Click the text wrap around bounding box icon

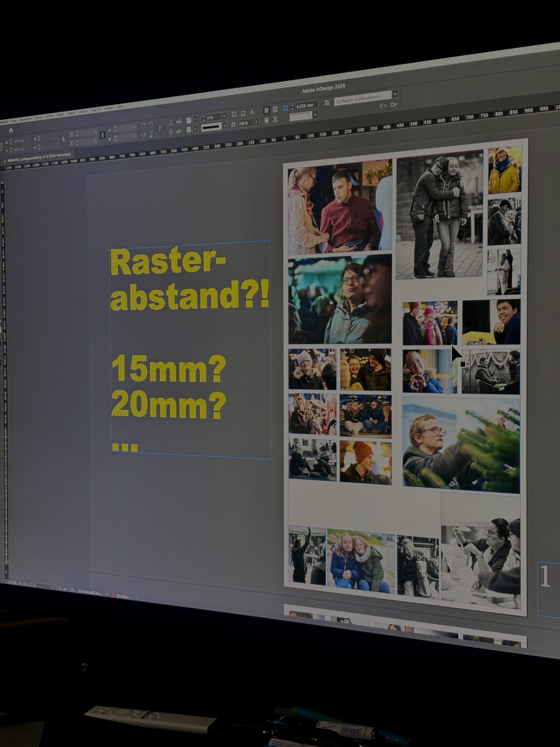(x=275, y=109)
